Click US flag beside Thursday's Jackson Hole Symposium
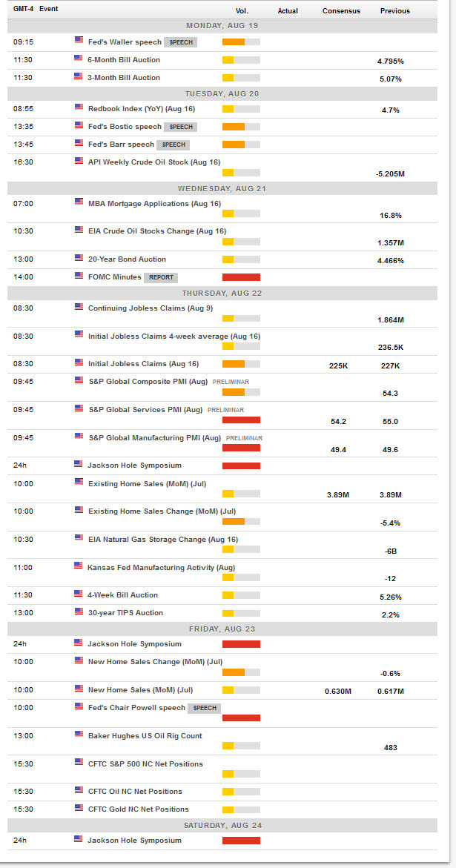 (x=79, y=464)
